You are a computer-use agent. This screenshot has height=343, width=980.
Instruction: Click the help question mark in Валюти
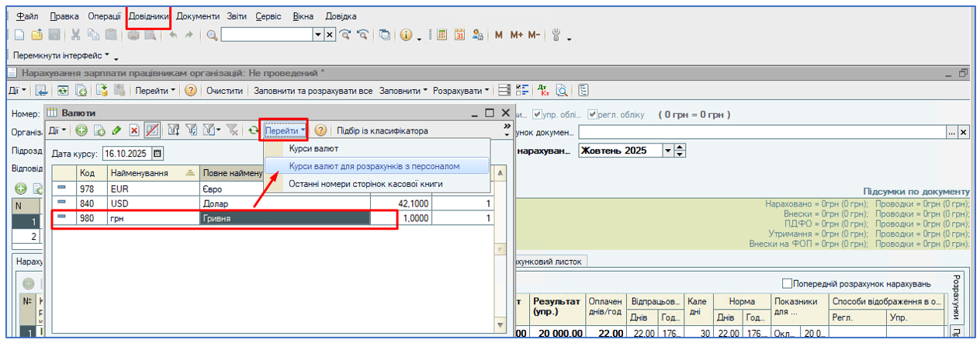click(x=320, y=131)
